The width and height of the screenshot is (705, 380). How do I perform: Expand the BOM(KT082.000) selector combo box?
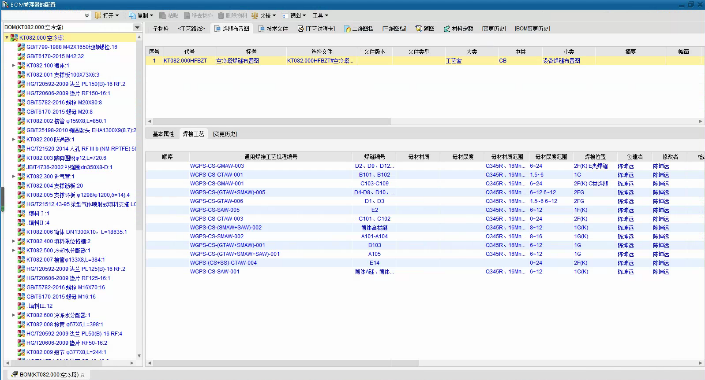(137, 27)
